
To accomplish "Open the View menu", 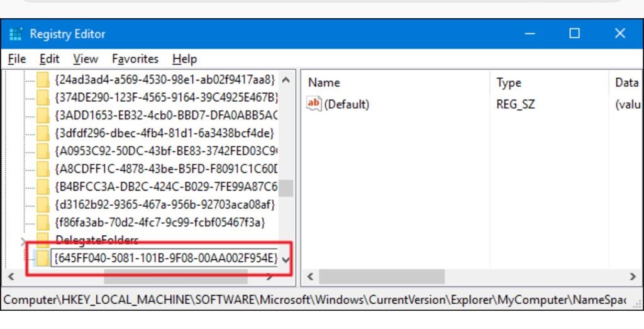I will (86, 59).
